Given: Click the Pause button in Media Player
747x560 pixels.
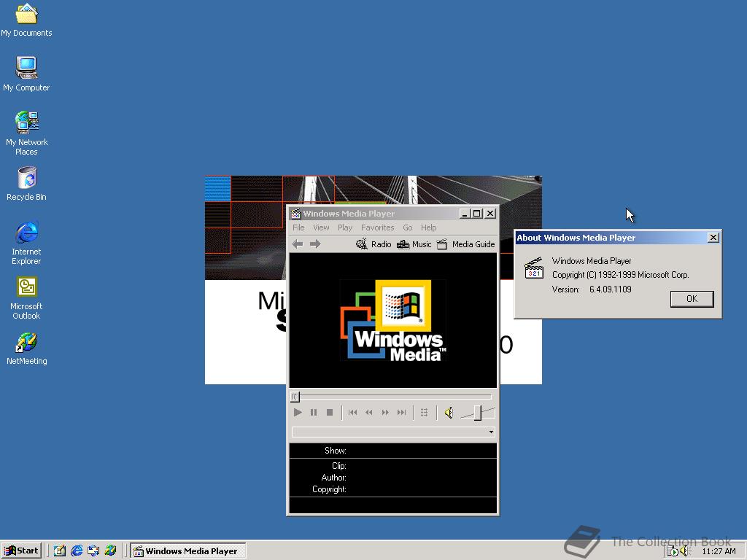Looking at the screenshot, I should tap(314, 413).
